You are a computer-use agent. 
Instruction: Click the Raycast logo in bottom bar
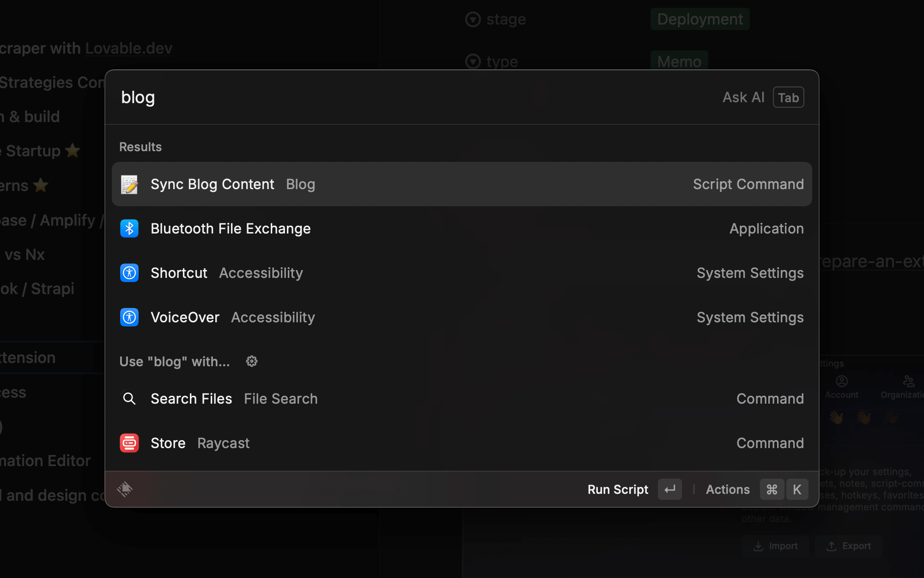(125, 489)
